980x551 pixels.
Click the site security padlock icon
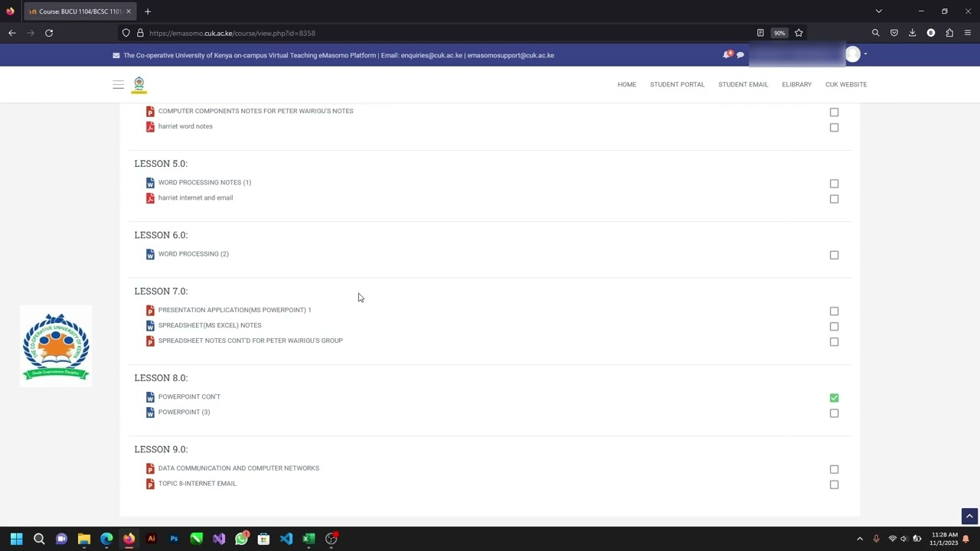point(140,33)
